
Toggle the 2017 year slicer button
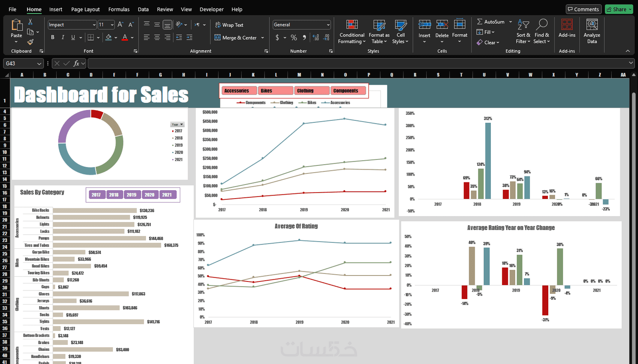click(96, 195)
